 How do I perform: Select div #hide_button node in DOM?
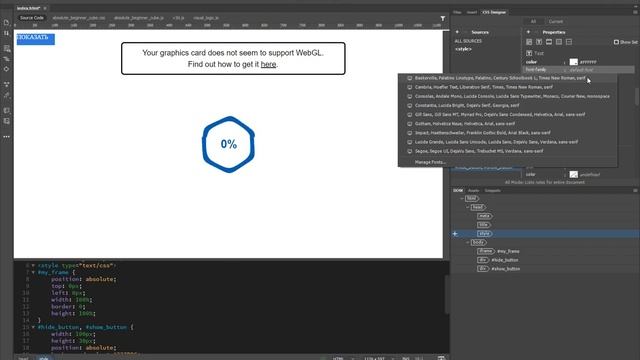(x=498, y=260)
